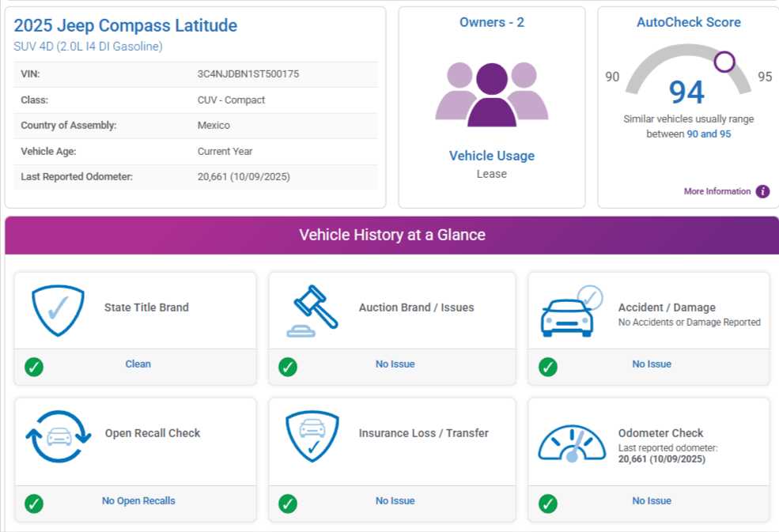Click the Insurance Loss shield car icon
The width and height of the screenshot is (779, 532).
tap(312, 436)
